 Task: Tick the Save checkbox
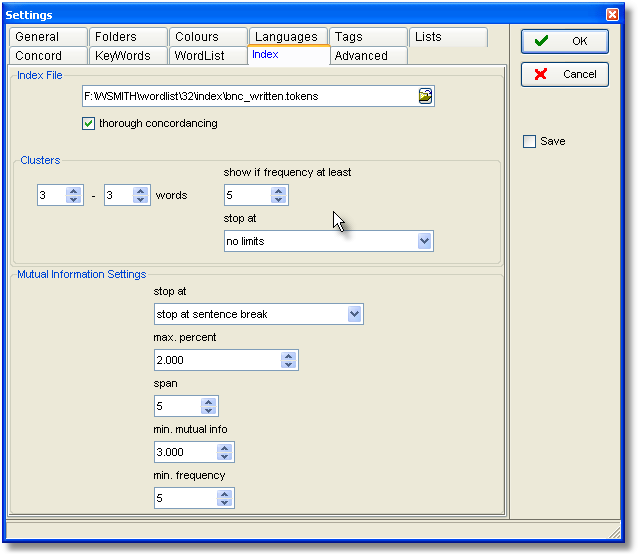click(529, 141)
